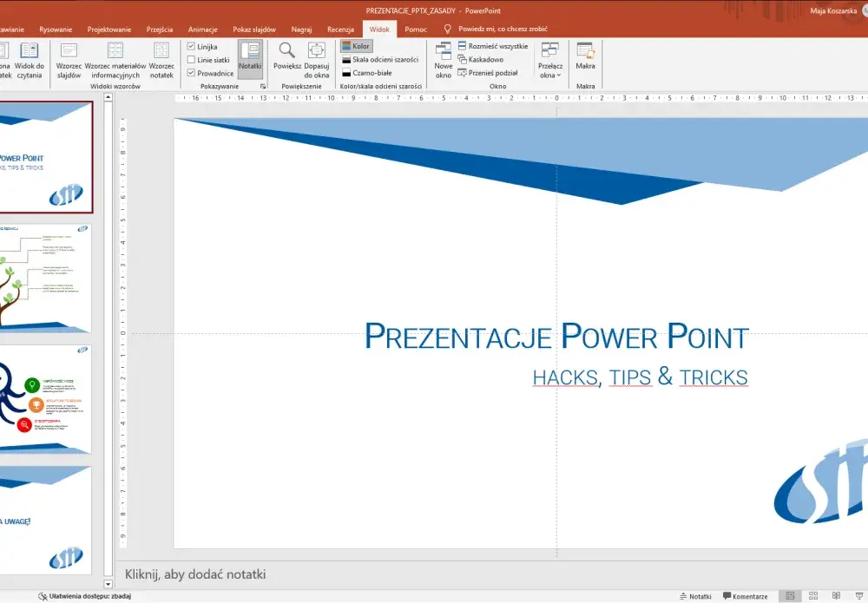The width and height of the screenshot is (868, 603).
Task: Click the lightbulb Tell me icon
Action: pos(447,29)
